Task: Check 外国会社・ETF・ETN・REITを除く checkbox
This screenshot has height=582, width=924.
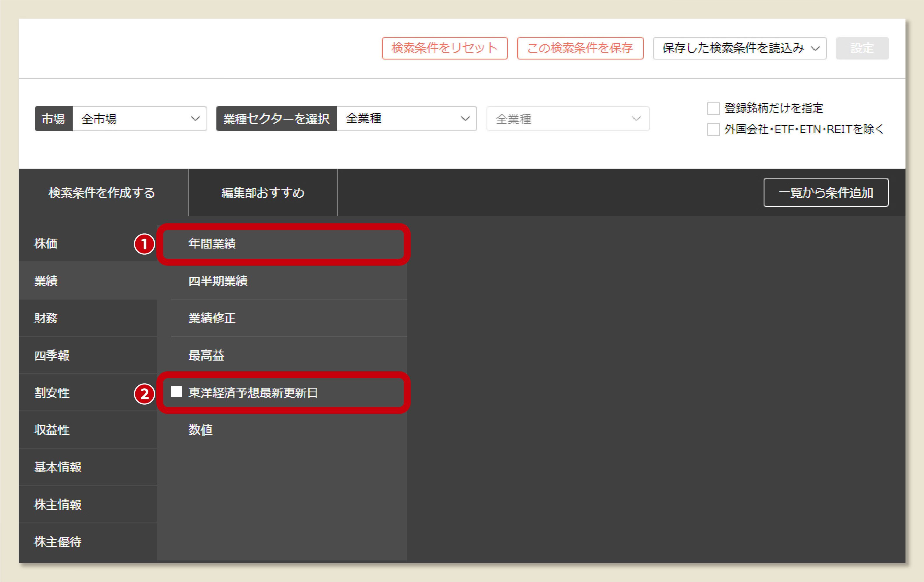Action: [x=713, y=129]
